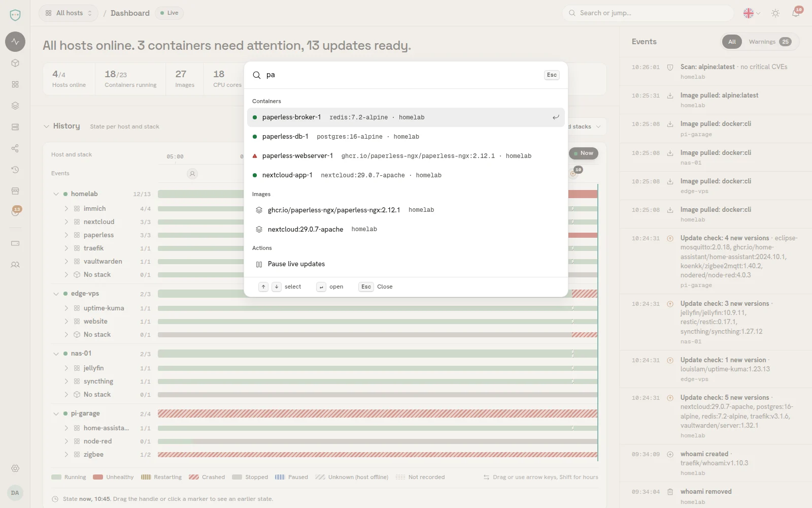Click the notifications bell icon
This screenshot has width=812, height=508.
[x=795, y=13]
